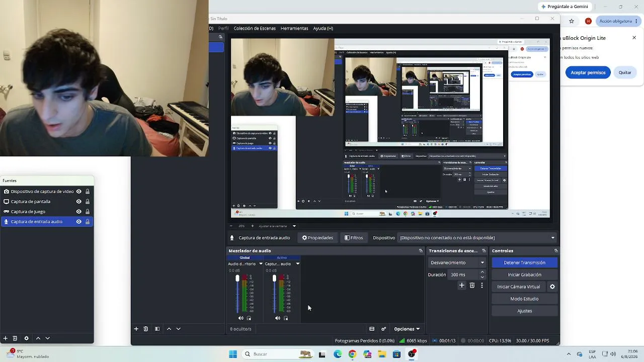Image resolution: width=644 pixels, height=362 pixels.
Task: Expand Captura de entrada audio channel menu arrow
Action: click(x=297, y=264)
